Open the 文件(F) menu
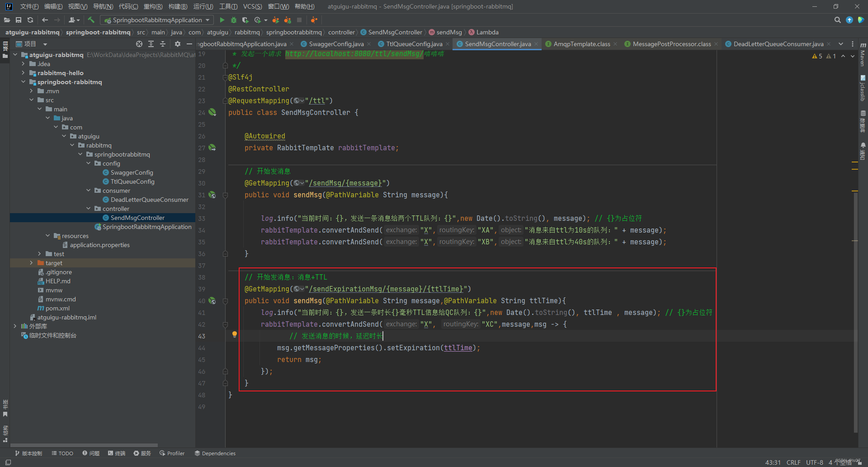This screenshot has height=467, width=868. tap(29, 6)
